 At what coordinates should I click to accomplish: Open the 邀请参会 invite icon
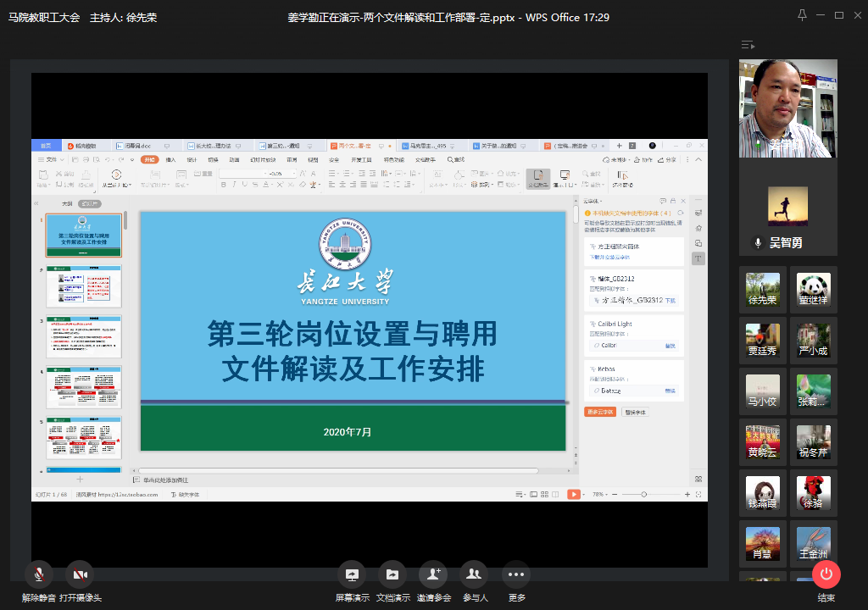(433, 574)
